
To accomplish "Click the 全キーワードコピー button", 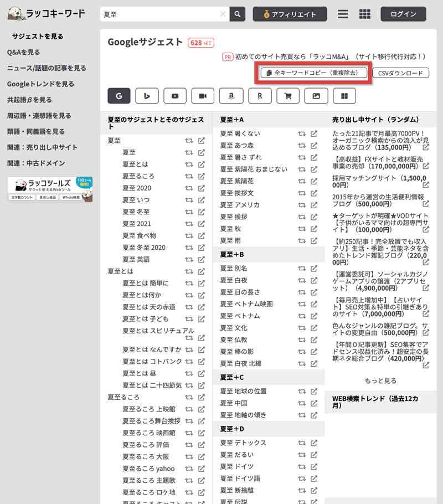I will 313,73.
